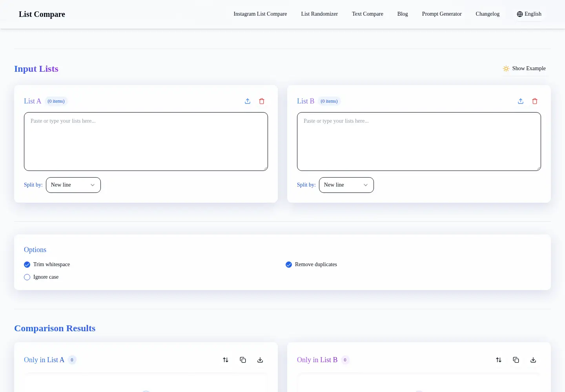Open the Changelog page

[488, 14]
